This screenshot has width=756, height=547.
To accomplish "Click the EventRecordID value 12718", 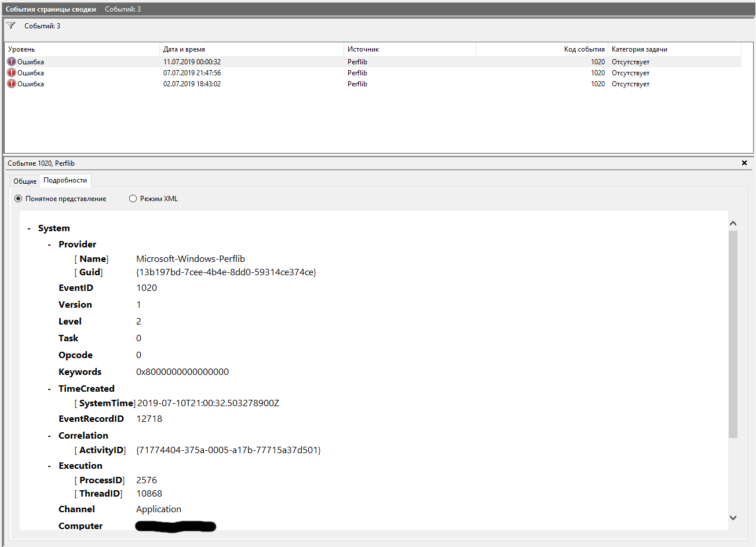I will click(x=149, y=419).
